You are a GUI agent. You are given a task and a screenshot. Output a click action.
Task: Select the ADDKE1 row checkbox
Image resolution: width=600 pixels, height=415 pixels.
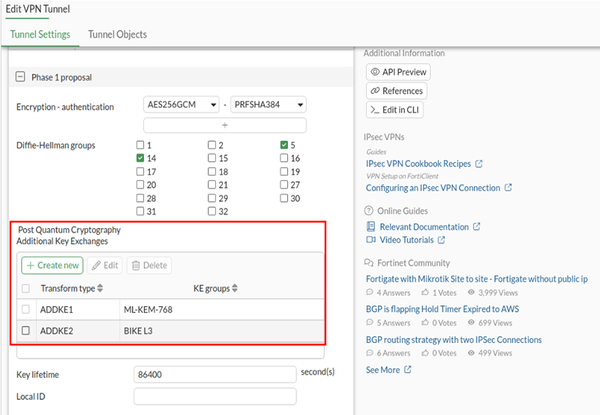(x=26, y=310)
